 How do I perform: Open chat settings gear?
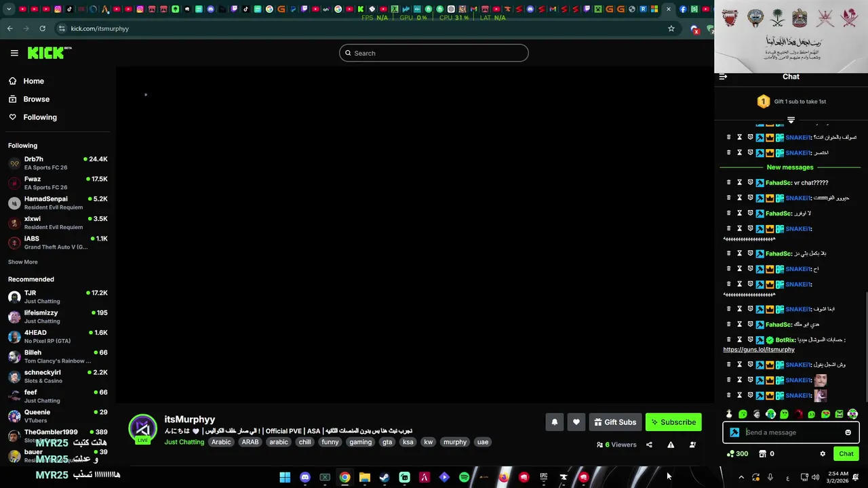point(823,454)
